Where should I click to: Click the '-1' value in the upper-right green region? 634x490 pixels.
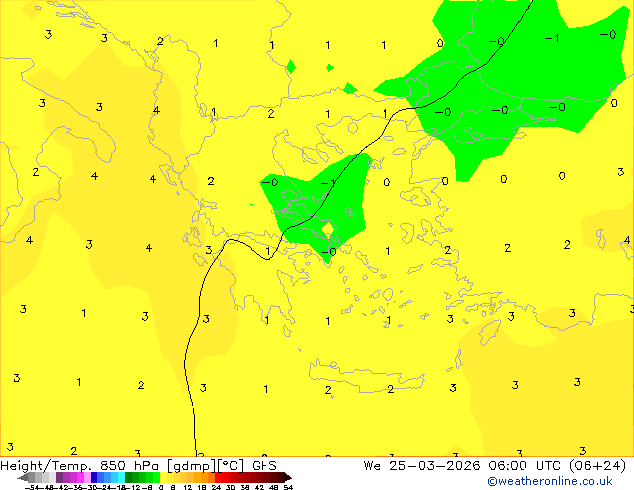pyautogui.click(x=552, y=38)
